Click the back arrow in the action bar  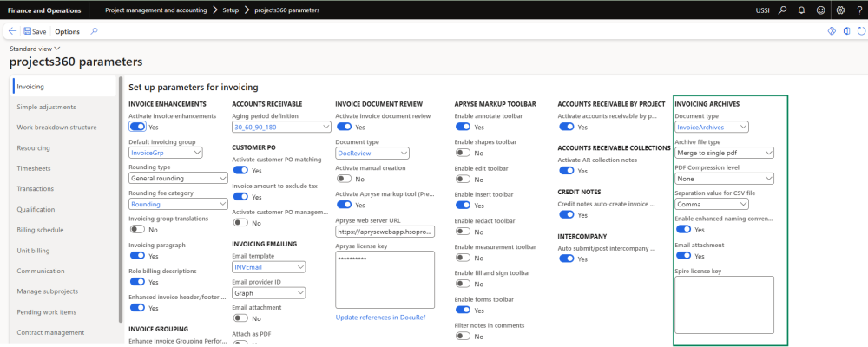(12, 31)
